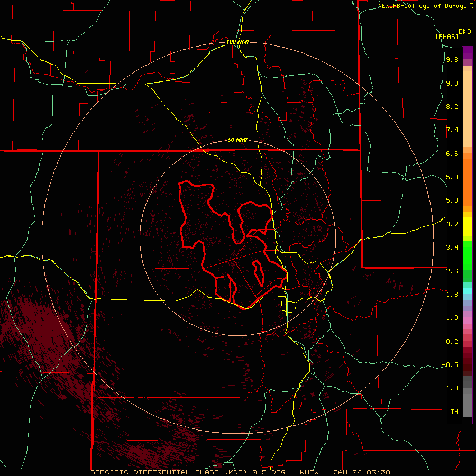
Task: Select the 50 NMI range ring label
Action: click(237, 140)
